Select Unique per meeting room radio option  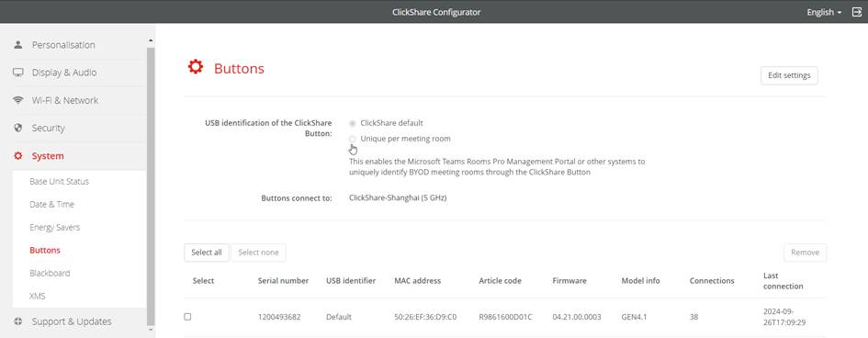coord(353,139)
